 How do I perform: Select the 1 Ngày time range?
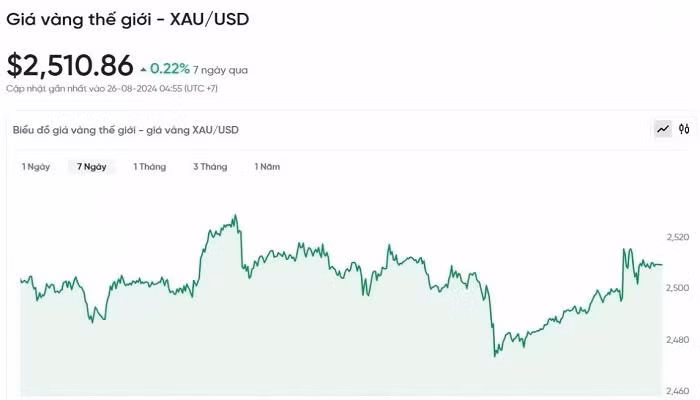[36, 167]
